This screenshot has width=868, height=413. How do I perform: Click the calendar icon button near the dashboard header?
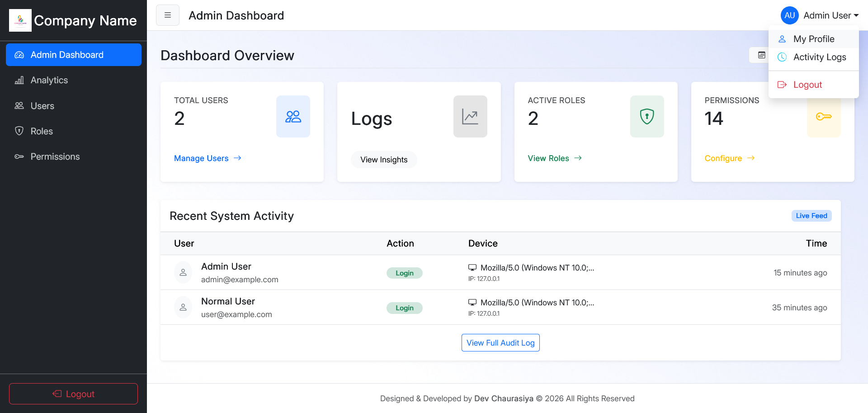click(761, 55)
